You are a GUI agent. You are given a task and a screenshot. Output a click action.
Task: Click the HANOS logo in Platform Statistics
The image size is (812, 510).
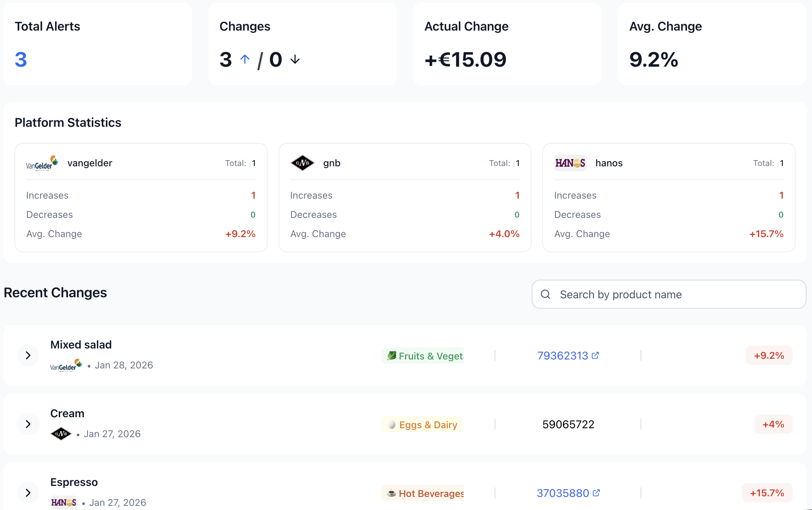coord(570,163)
